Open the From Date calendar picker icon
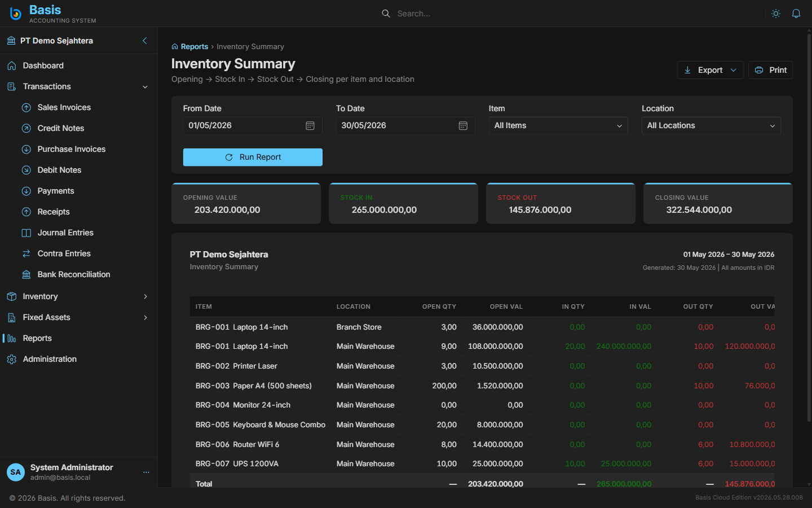 click(x=310, y=126)
